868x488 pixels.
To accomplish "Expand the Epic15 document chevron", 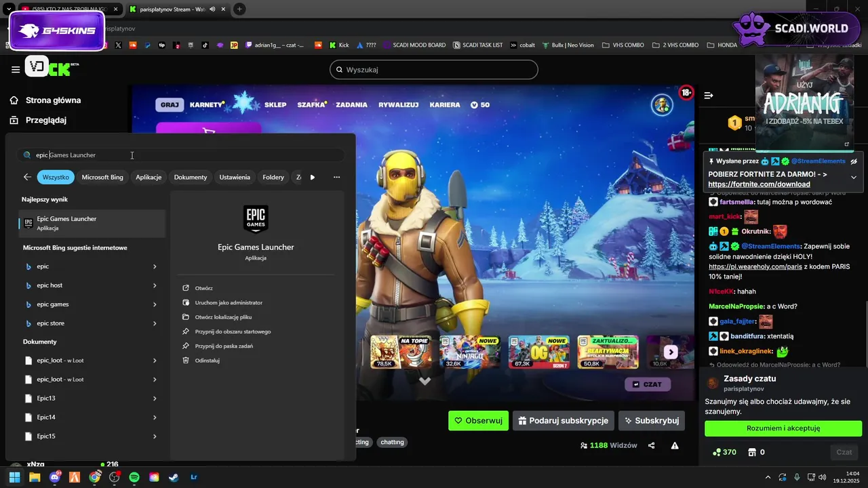I will [155, 436].
